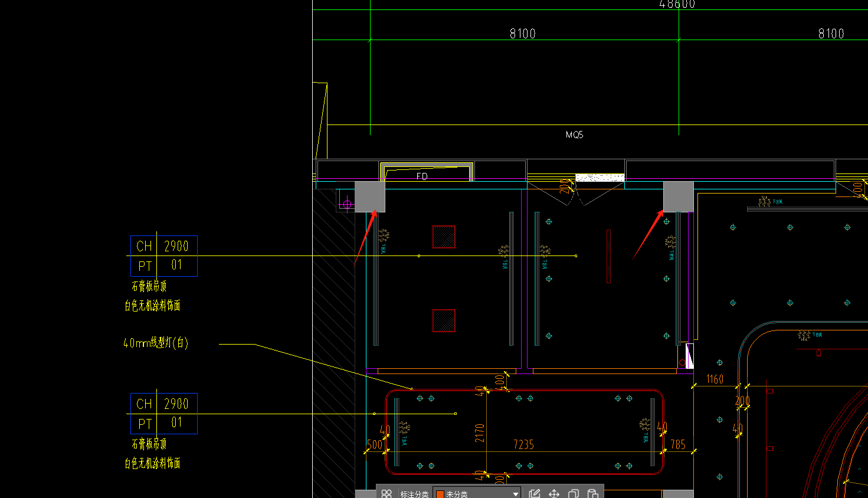The height and width of the screenshot is (498, 868).
Task: Click the 01 value in the lower PT tag
Action: pos(176,422)
